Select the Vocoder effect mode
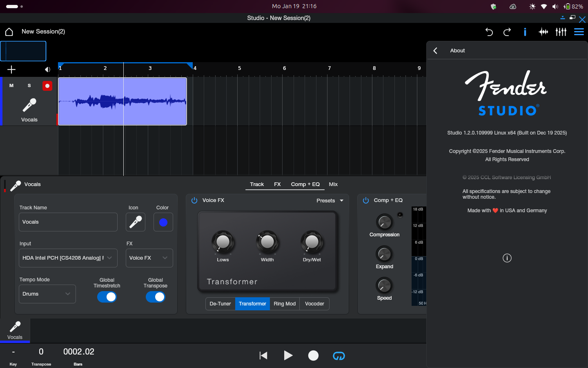 [314, 304]
